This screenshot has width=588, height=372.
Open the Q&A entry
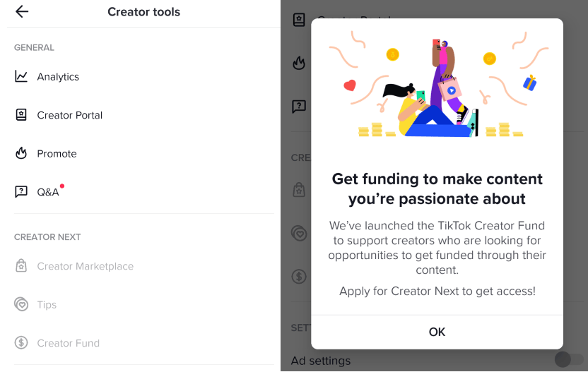pyautogui.click(x=48, y=192)
